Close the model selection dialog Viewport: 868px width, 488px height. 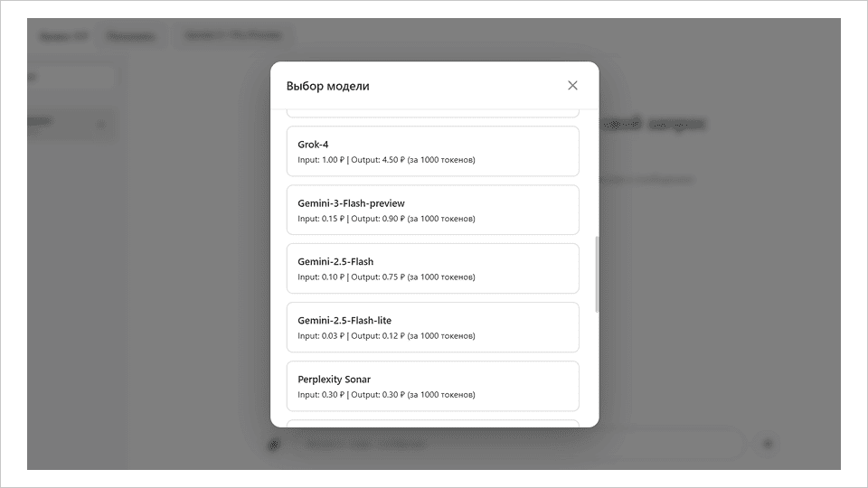point(572,86)
